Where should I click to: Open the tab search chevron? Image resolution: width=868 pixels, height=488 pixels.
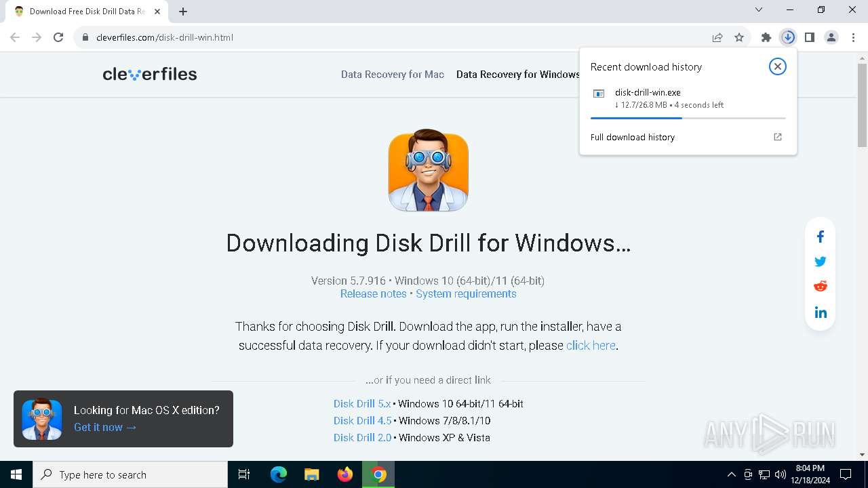click(759, 10)
